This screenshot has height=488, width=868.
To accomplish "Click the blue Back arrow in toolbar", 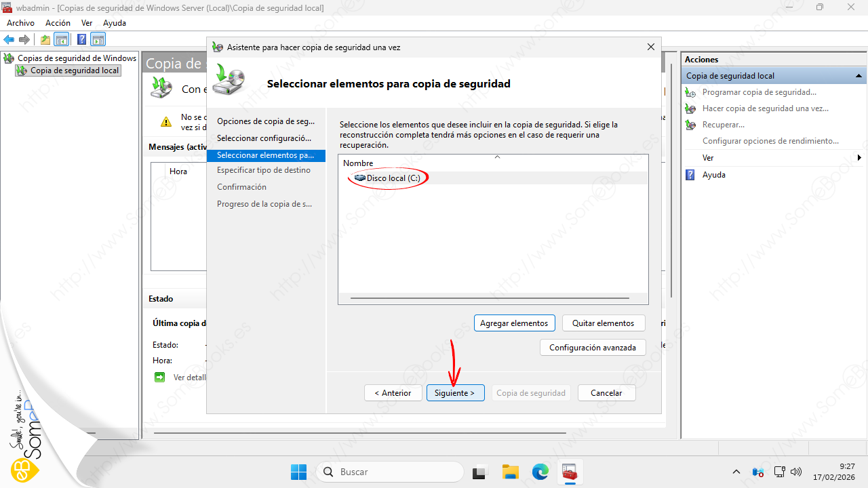I will tap(9, 39).
